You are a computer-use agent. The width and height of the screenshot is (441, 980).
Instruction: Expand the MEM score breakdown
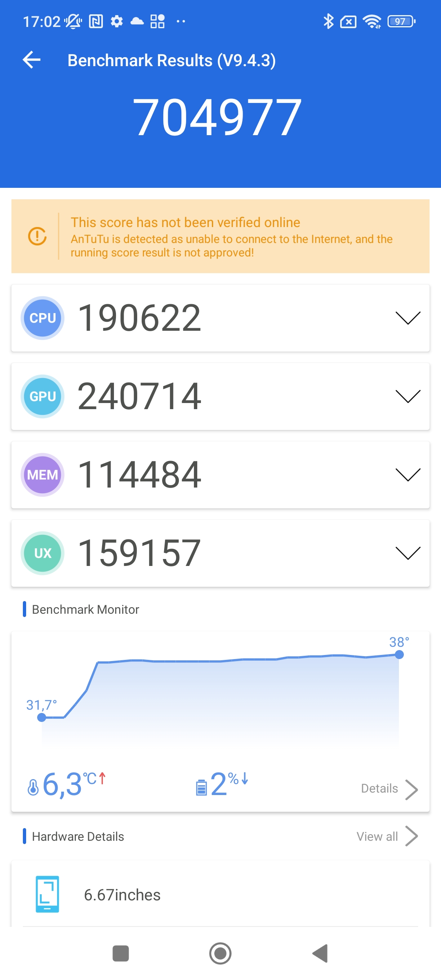408,475
